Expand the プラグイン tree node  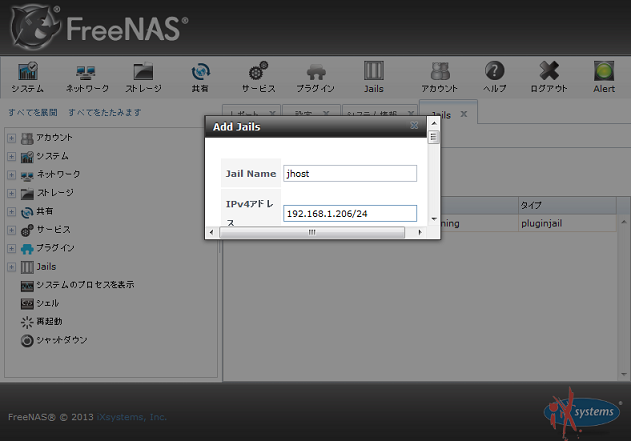11,248
